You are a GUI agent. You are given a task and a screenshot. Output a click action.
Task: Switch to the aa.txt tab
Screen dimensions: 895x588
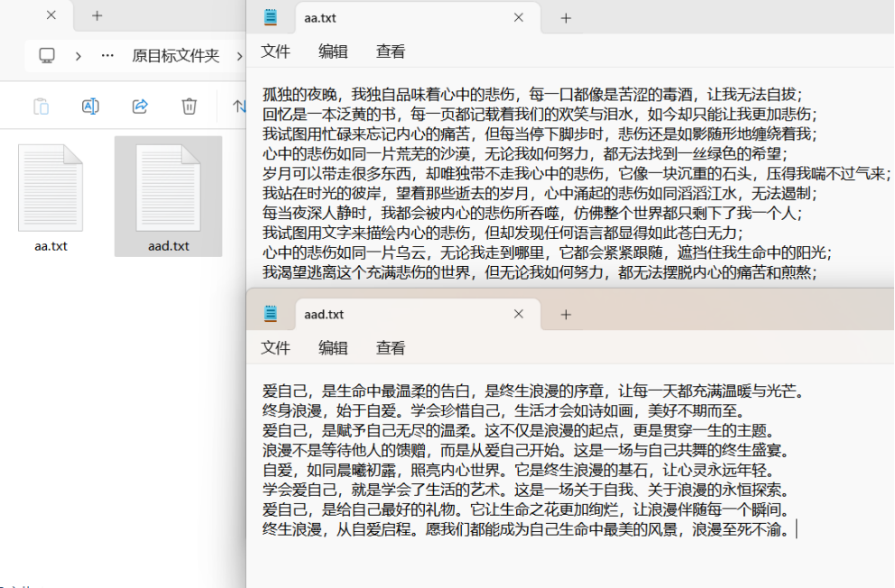pos(417,18)
